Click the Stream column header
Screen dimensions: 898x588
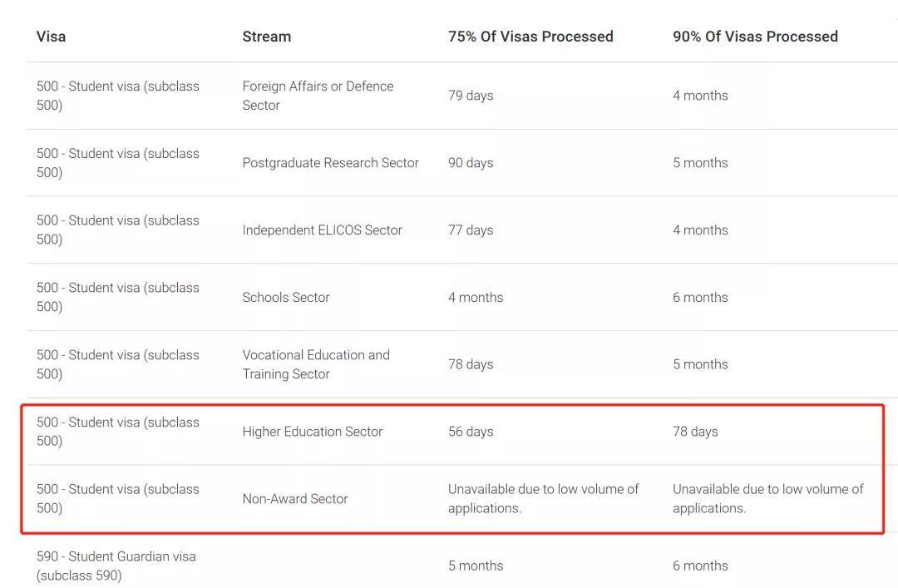pos(267,37)
